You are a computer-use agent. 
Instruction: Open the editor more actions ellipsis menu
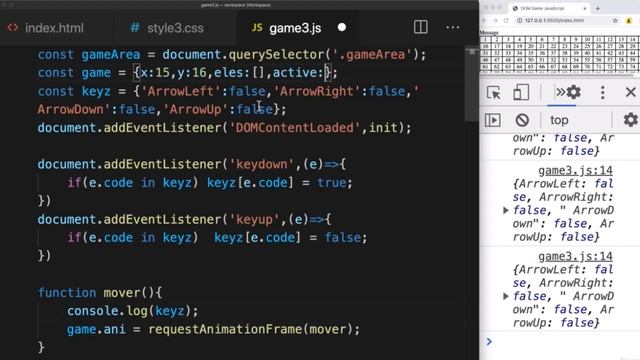(x=453, y=27)
